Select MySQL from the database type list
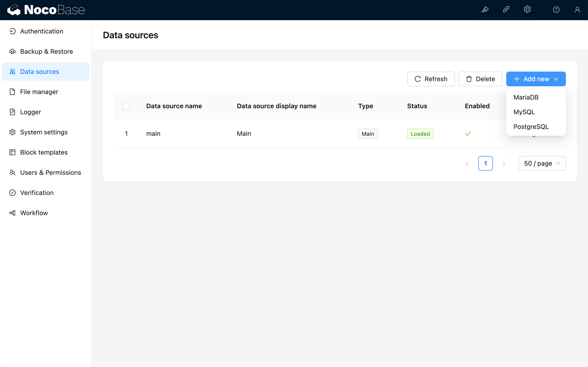This screenshot has width=588, height=367. pos(524,112)
